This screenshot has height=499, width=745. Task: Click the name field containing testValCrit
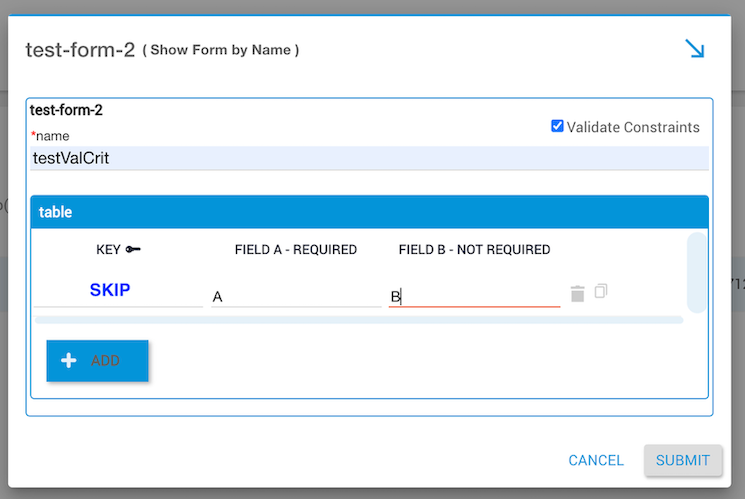pos(369,158)
